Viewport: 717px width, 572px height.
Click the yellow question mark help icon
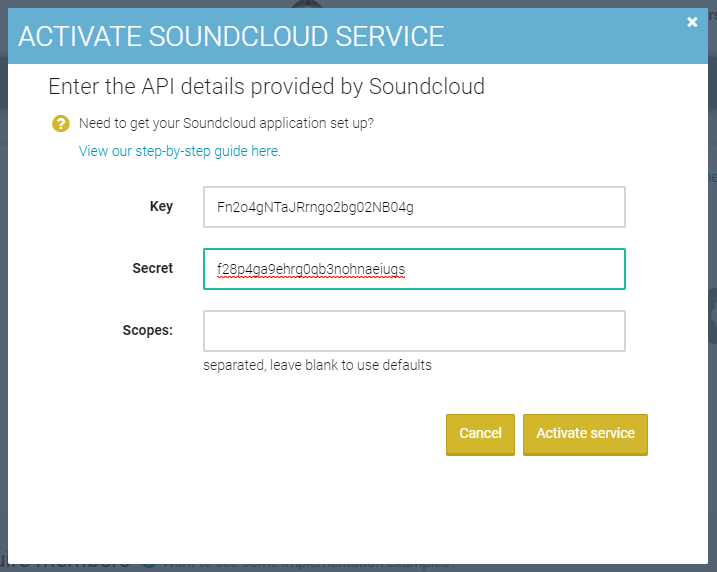[61, 123]
